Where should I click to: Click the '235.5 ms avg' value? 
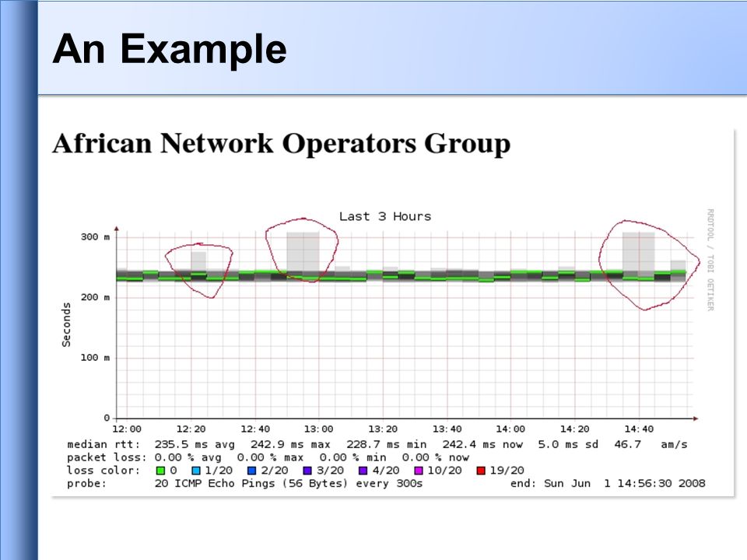tap(195, 444)
